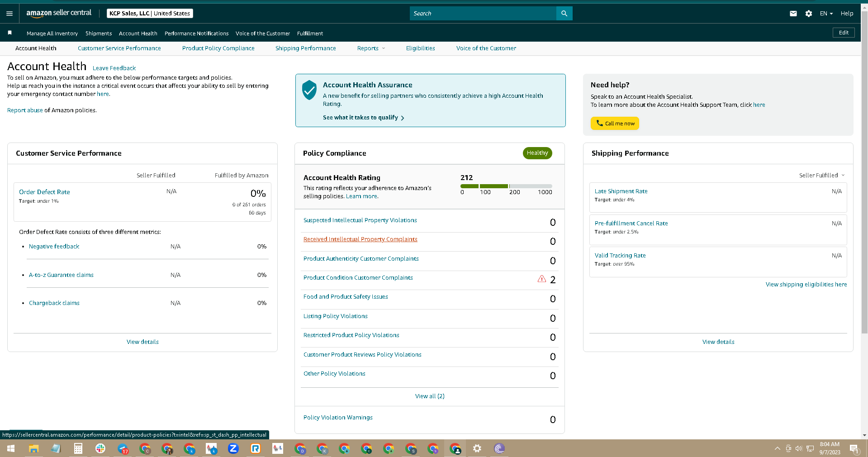Open Suspected Intellectual Property Violations
This screenshot has width=868, height=457.
[x=360, y=220]
